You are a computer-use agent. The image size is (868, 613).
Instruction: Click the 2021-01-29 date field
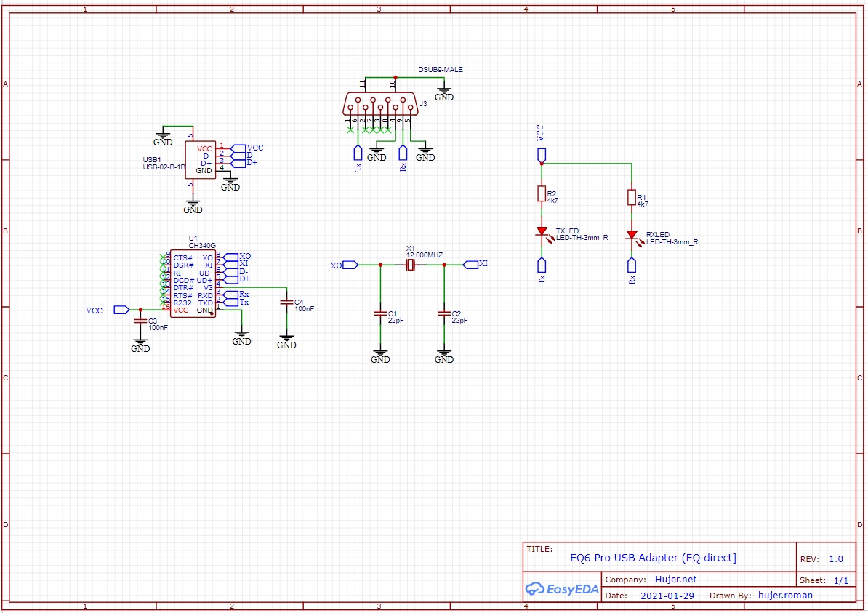[667, 595]
